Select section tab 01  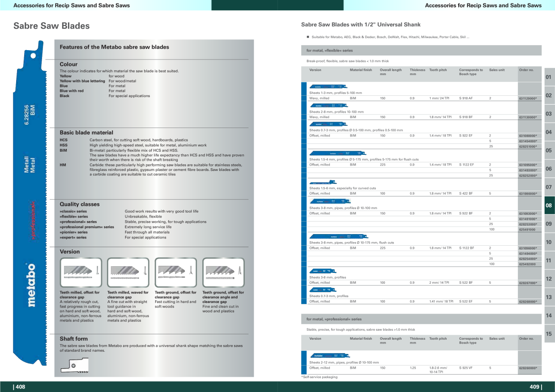point(549,77)
